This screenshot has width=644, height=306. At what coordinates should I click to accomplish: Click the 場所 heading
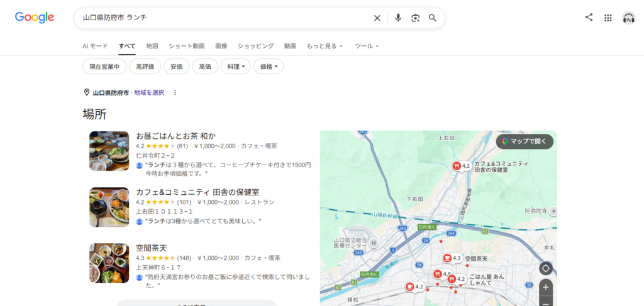94,114
